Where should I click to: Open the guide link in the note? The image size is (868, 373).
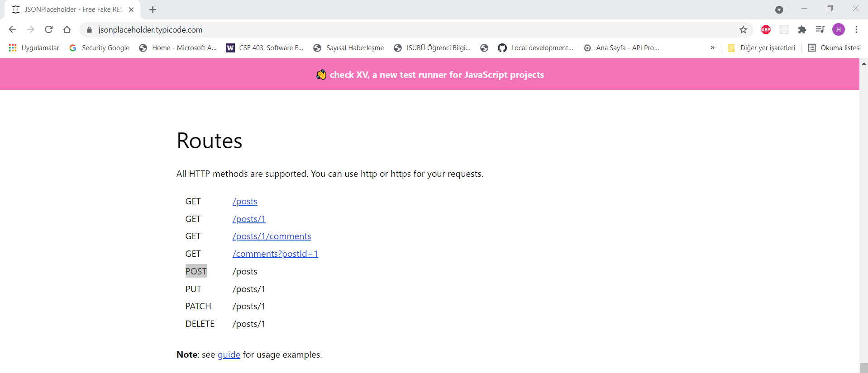click(229, 355)
